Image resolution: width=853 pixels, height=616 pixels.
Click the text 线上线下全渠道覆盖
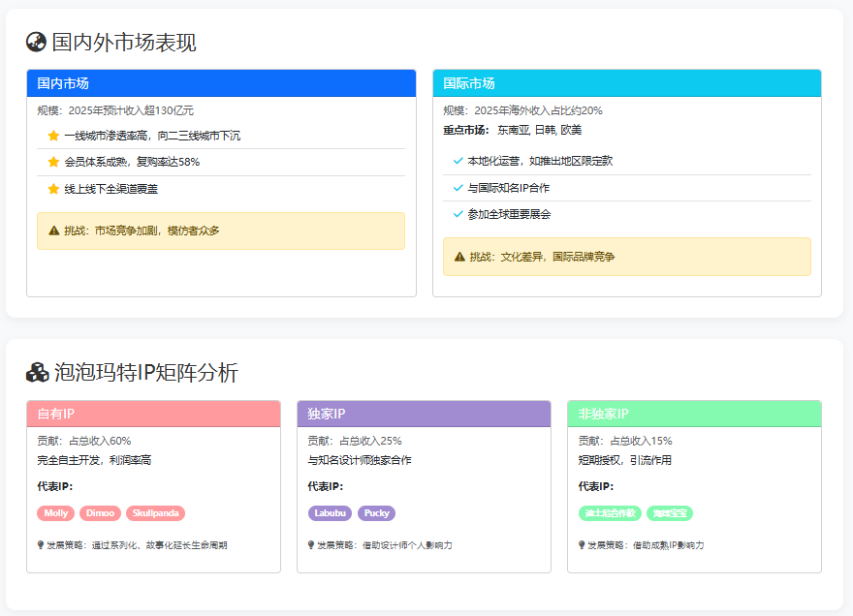click(111, 189)
